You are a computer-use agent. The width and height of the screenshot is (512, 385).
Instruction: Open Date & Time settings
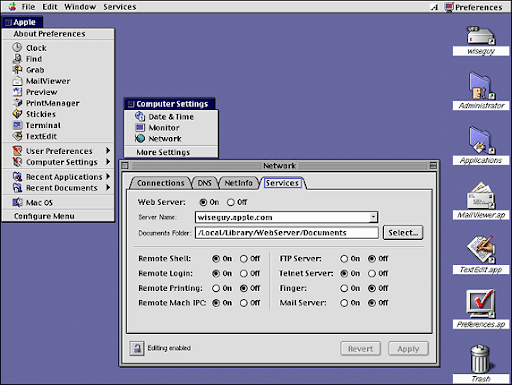point(171,117)
